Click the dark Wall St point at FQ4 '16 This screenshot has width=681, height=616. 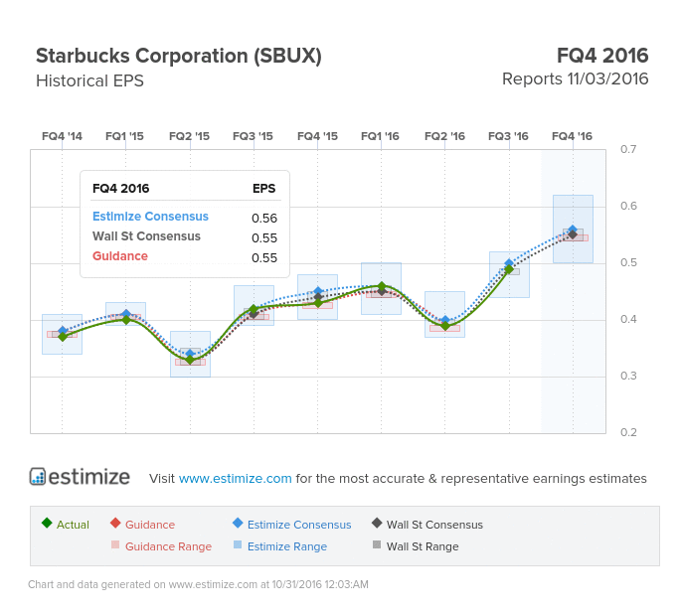coord(573,234)
